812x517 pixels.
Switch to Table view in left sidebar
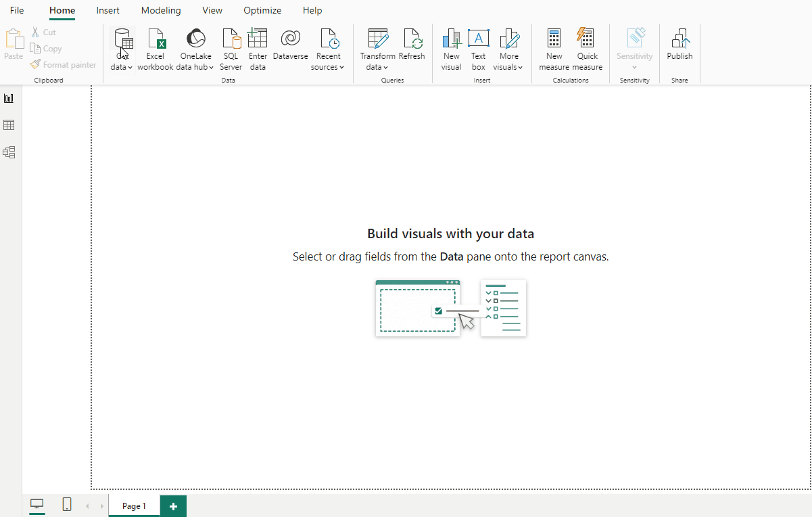click(x=9, y=125)
